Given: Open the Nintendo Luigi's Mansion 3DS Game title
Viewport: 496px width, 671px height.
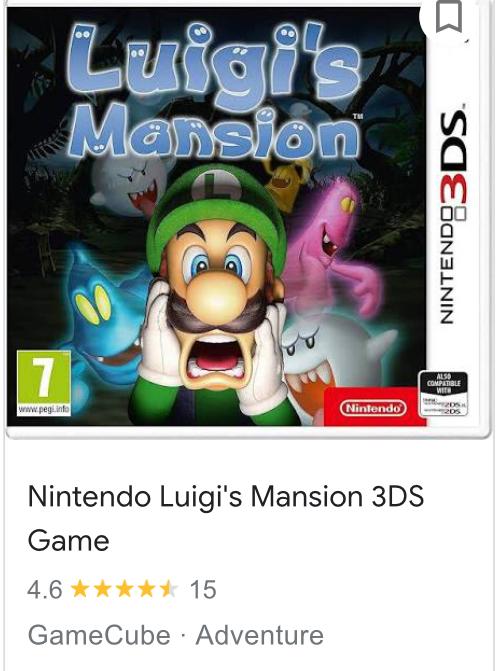Looking at the screenshot, I should (226, 518).
